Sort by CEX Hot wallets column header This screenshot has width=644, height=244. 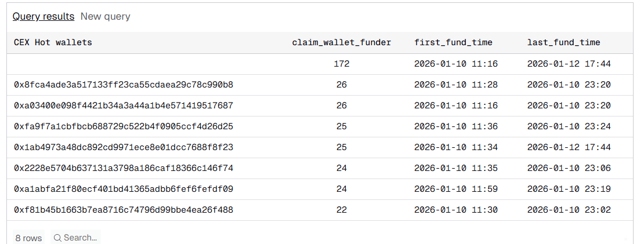[53, 42]
